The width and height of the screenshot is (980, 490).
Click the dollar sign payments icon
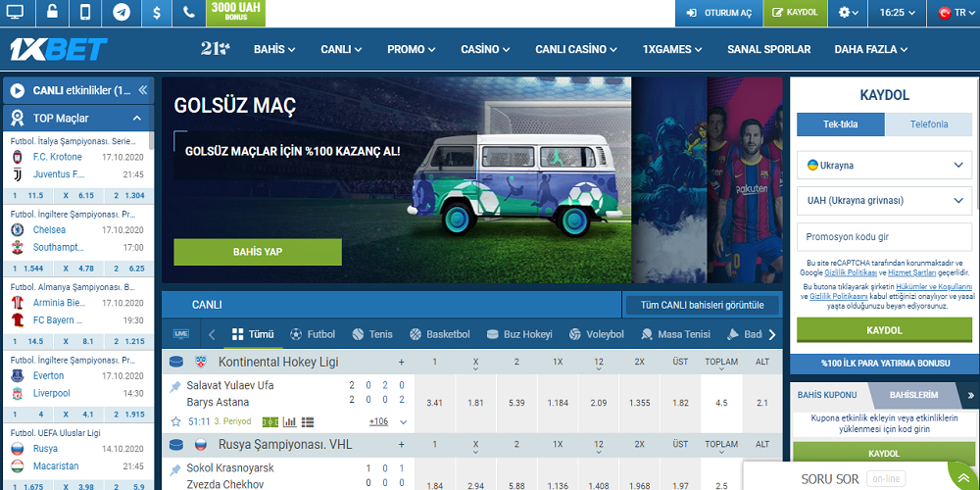click(156, 13)
